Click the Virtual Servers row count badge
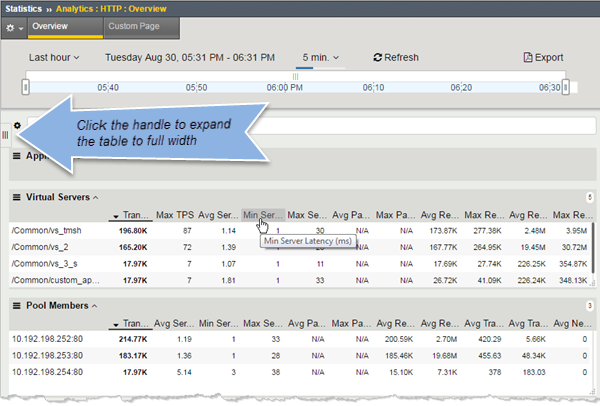Viewport: 600px width, 406px height. point(588,197)
